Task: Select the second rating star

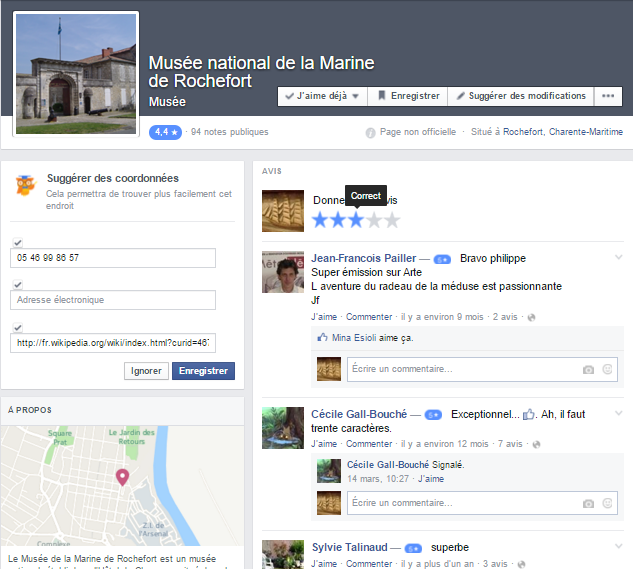Action: pos(338,220)
